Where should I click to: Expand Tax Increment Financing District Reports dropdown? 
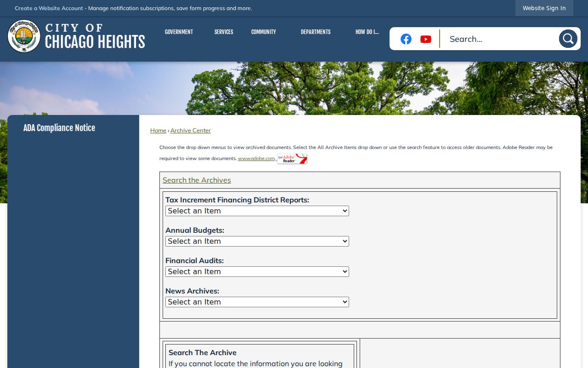[257, 211]
